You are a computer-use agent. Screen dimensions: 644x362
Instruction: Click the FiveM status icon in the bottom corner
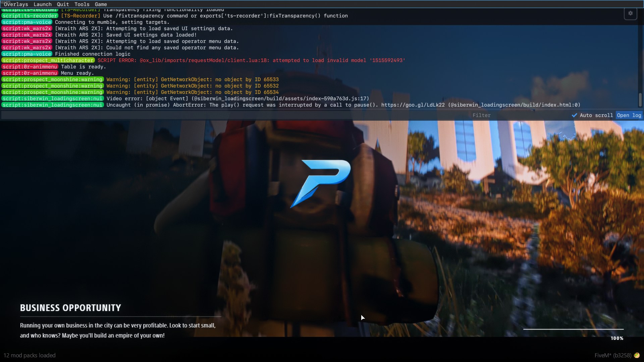tap(637, 355)
